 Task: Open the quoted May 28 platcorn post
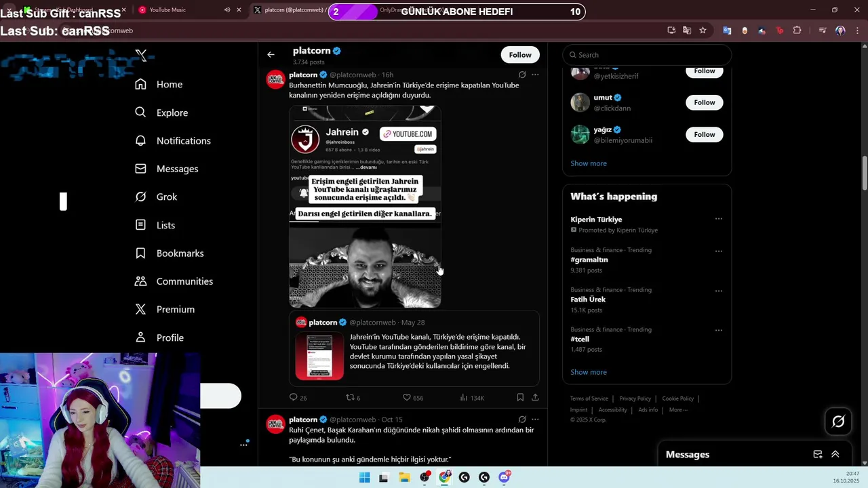(414, 348)
